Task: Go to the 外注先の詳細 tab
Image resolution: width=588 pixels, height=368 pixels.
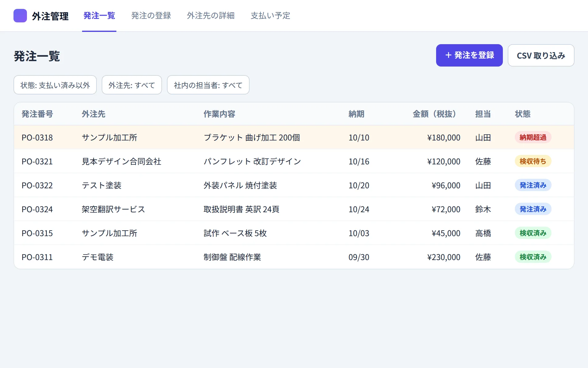Action: tap(211, 16)
